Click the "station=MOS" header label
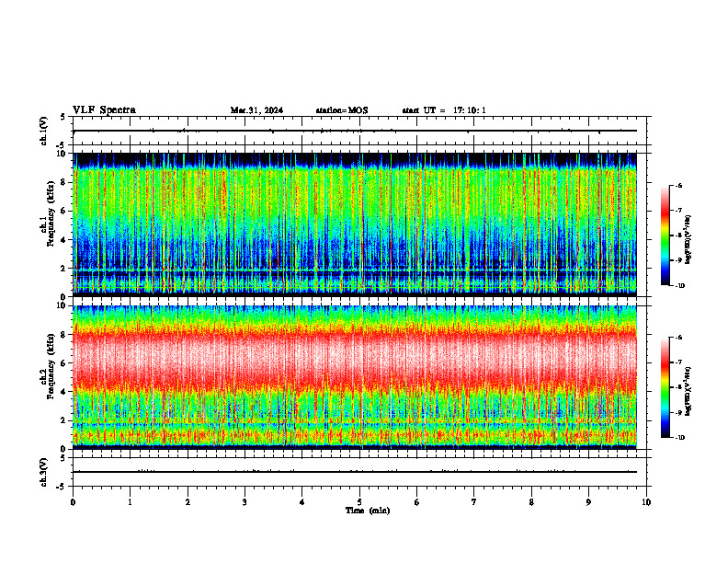Image resolution: width=728 pixels, height=563 pixels. (x=342, y=110)
